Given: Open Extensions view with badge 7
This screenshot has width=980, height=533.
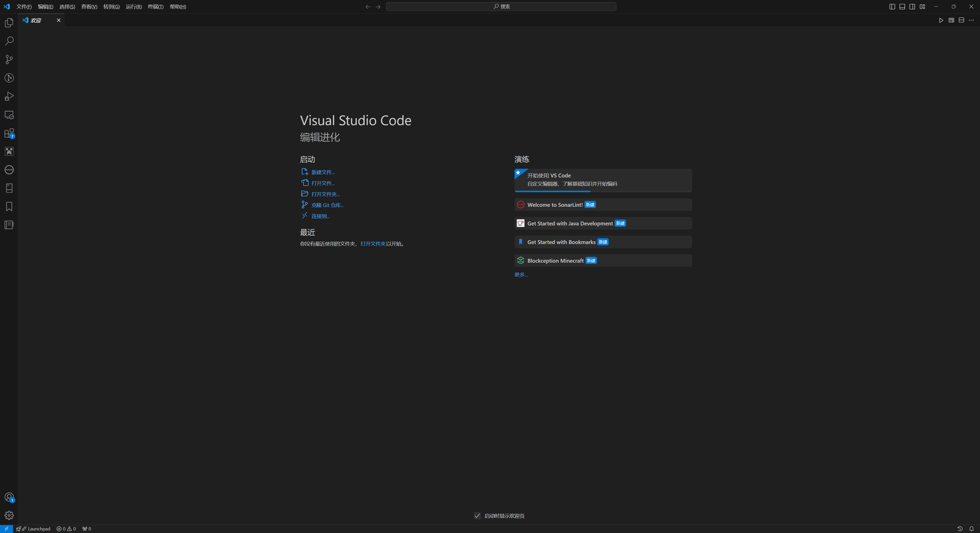Looking at the screenshot, I should [x=9, y=133].
